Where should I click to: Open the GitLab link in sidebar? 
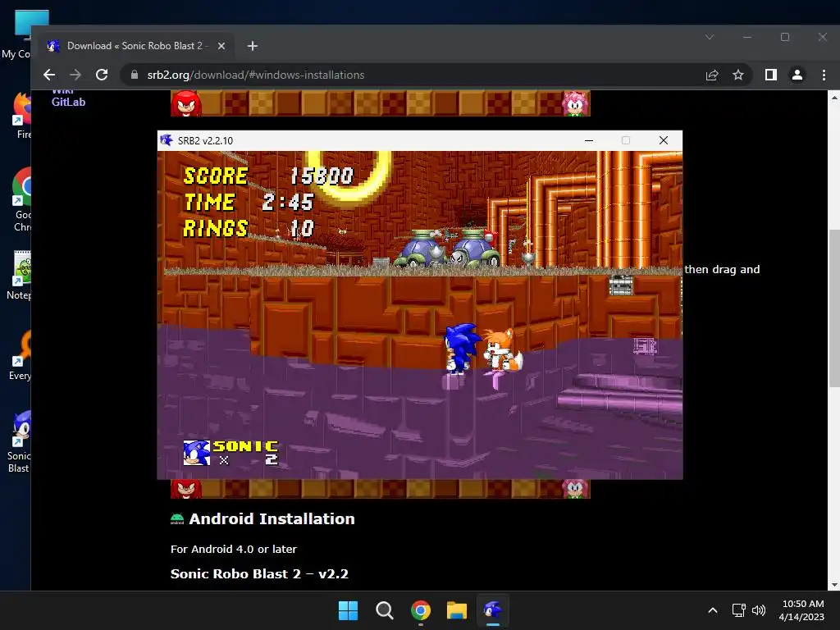click(68, 102)
